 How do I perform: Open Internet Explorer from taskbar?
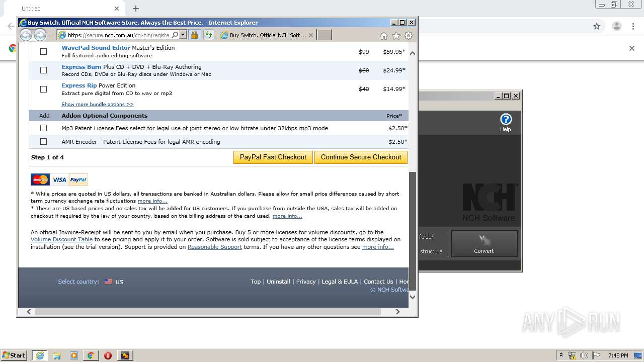point(40,355)
